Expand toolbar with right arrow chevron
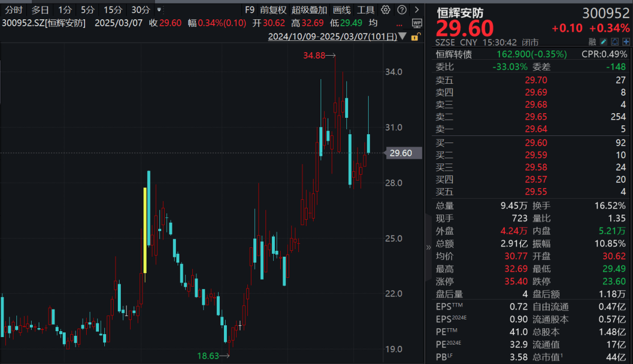633x364 pixels. 417,10
